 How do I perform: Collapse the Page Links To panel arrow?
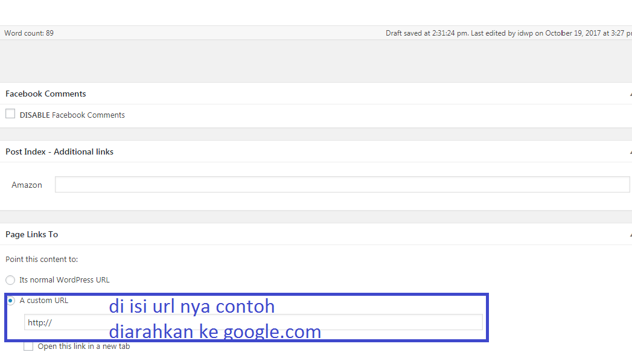(x=630, y=235)
